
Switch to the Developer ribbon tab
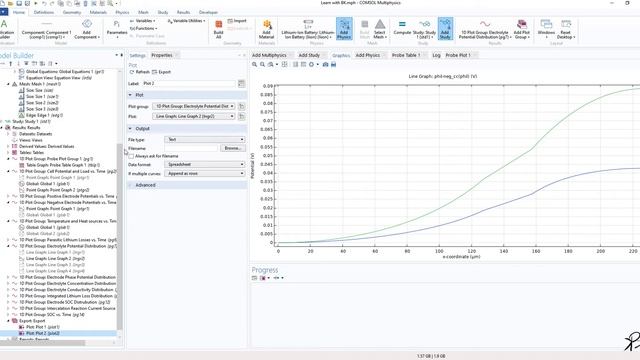pyautogui.click(x=208, y=12)
